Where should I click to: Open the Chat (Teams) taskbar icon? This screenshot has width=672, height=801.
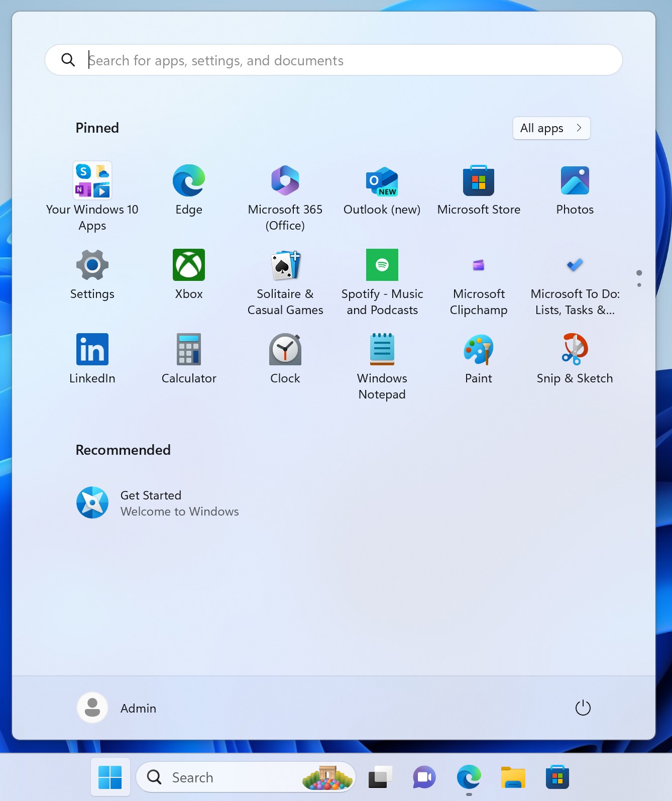click(x=424, y=777)
